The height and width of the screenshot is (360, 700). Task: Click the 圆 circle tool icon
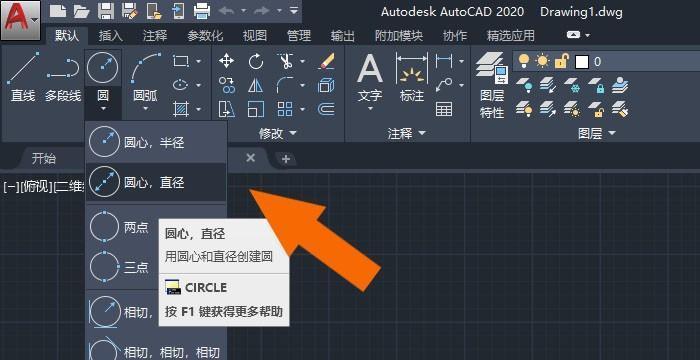point(103,68)
